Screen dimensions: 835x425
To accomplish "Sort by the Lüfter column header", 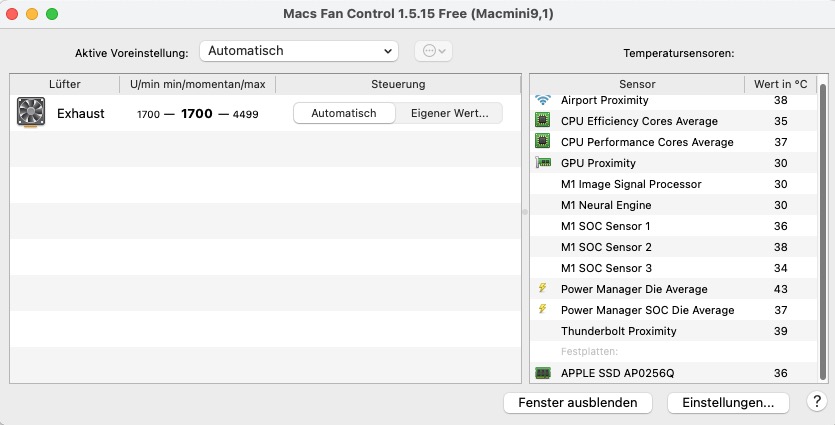I will (x=64, y=84).
